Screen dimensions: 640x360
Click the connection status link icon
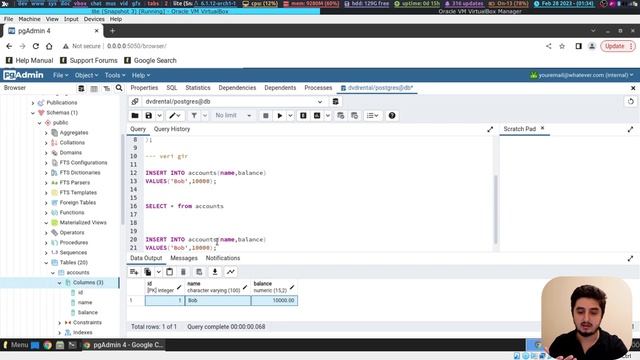[135, 102]
